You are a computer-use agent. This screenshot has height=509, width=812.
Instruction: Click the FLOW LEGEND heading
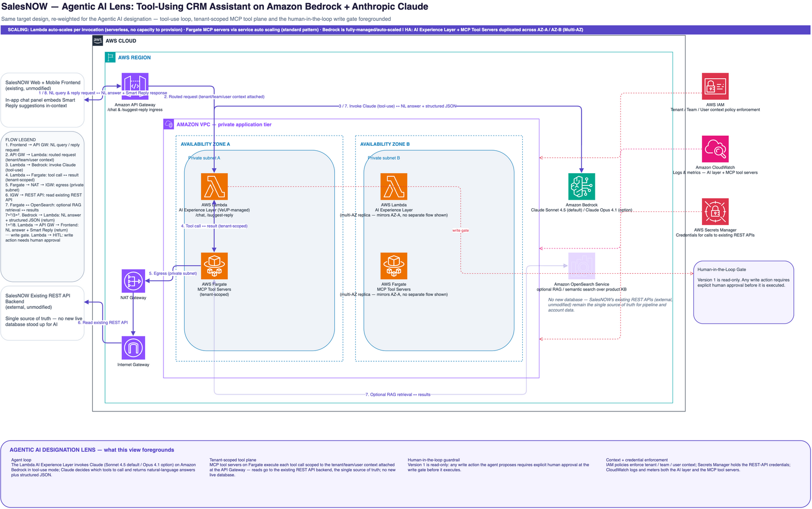click(x=21, y=140)
